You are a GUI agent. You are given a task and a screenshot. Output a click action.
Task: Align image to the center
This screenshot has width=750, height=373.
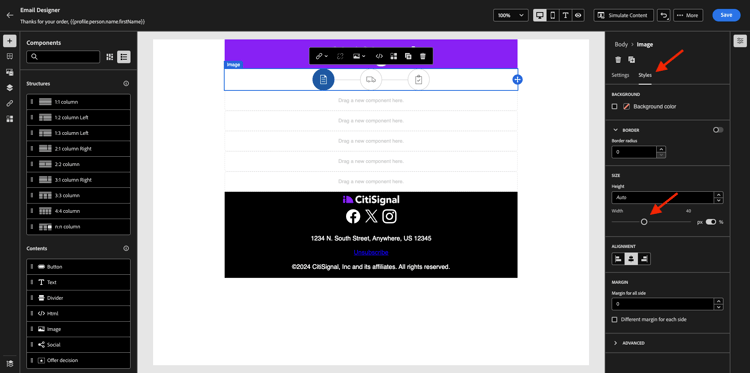pyautogui.click(x=631, y=259)
